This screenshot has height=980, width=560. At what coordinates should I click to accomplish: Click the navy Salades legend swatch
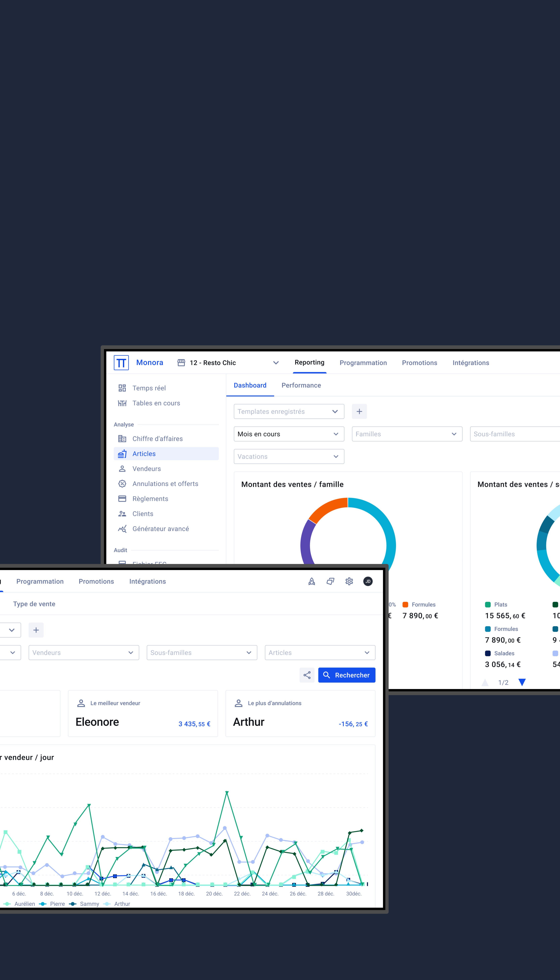pos(488,653)
